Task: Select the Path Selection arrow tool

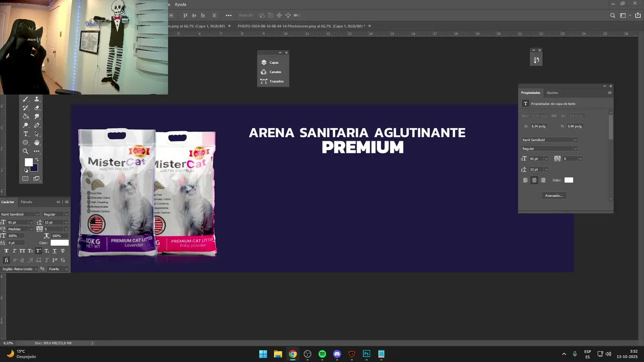Action: (x=37, y=134)
